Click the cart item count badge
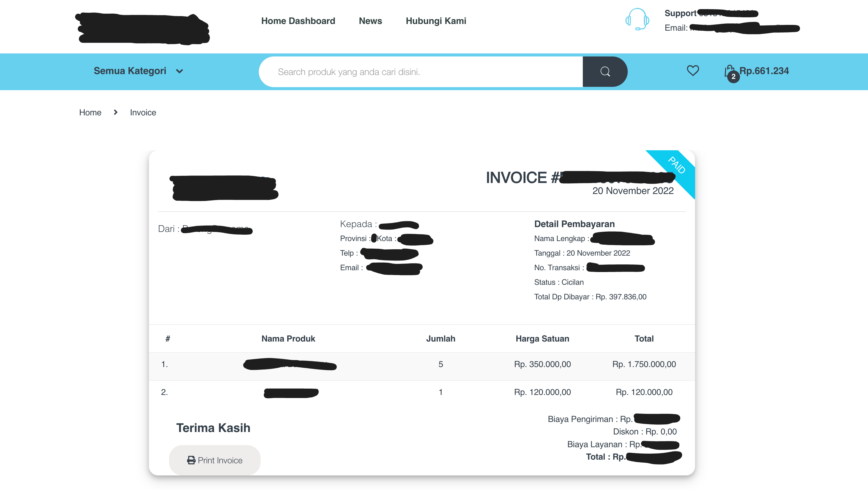The height and width of the screenshot is (490, 868). click(x=733, y=77)
